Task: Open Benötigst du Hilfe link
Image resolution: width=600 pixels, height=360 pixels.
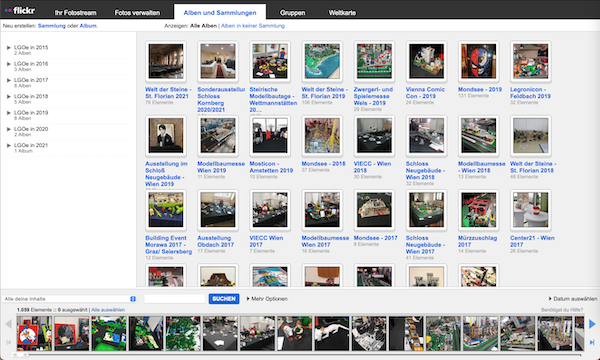Action: pos(562,310)
